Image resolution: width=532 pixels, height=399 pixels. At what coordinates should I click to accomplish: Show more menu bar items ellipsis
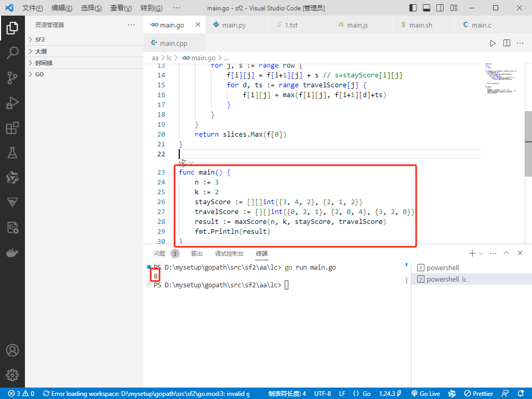177,8
